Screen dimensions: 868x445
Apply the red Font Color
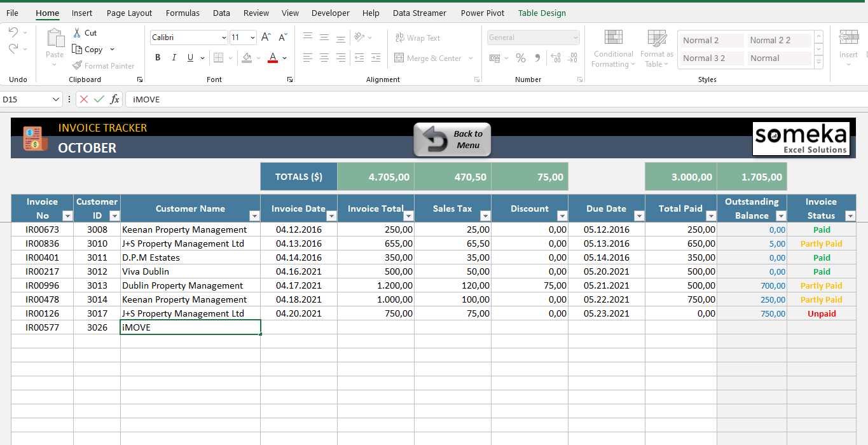273,58
